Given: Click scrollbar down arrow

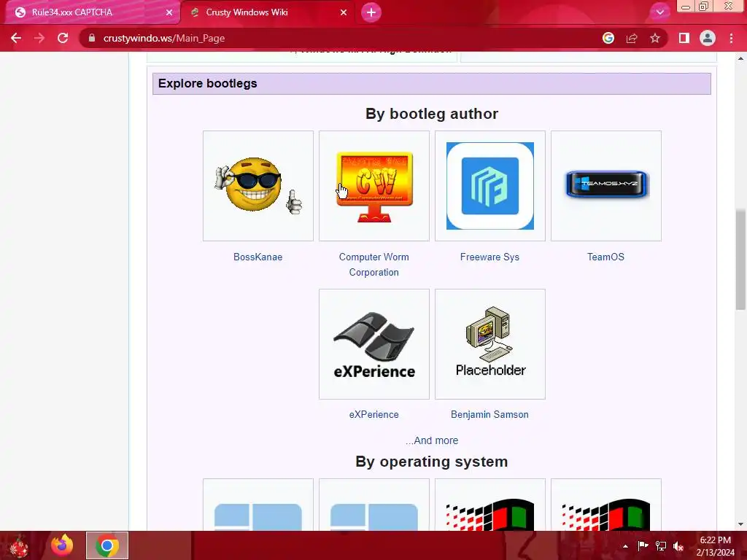Looking at the screenshot, I should 740,524.
